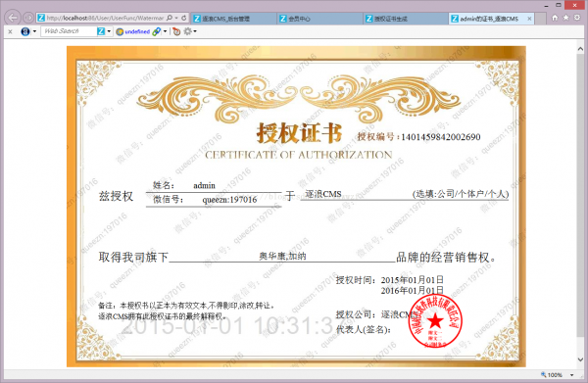
Task: Open the zoom level 100% dropdown
Action: pyautogui.click(x=572, y=375)
